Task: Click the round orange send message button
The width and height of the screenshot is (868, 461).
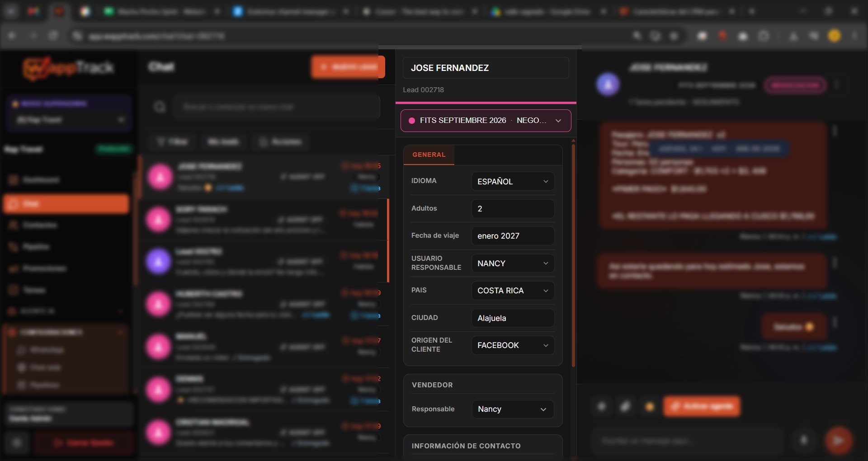Action: coord(839,440)
